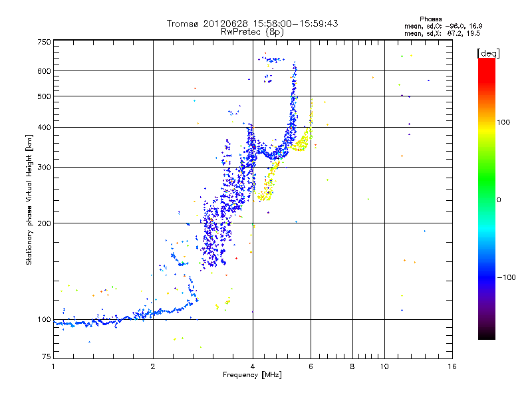Image resolution: width=532 pixels, height=399 pixels.
Task: Click the y-axis tick label '750'
Action: (x=44, y=42)
